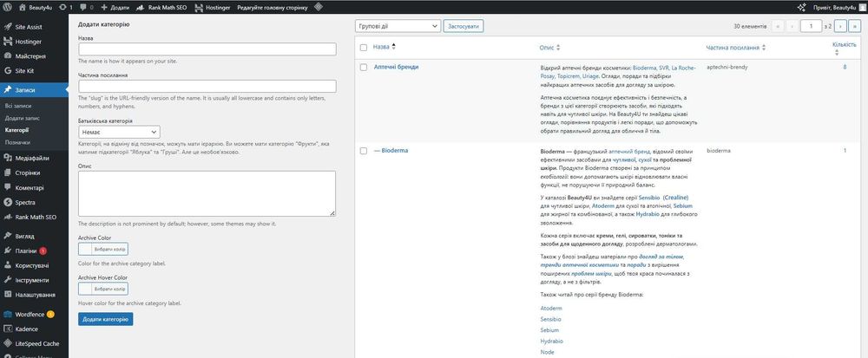Pick the Archive Color swatch
Image resolution: width=868 pixels, height=358 pixels.
click(x=102, y=248)
